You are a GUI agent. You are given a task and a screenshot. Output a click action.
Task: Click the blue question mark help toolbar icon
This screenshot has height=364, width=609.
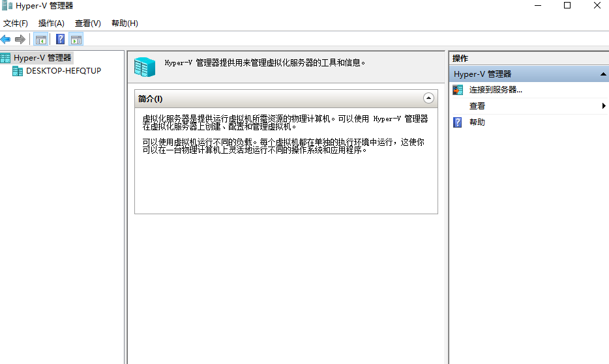[x=60, y=39]
